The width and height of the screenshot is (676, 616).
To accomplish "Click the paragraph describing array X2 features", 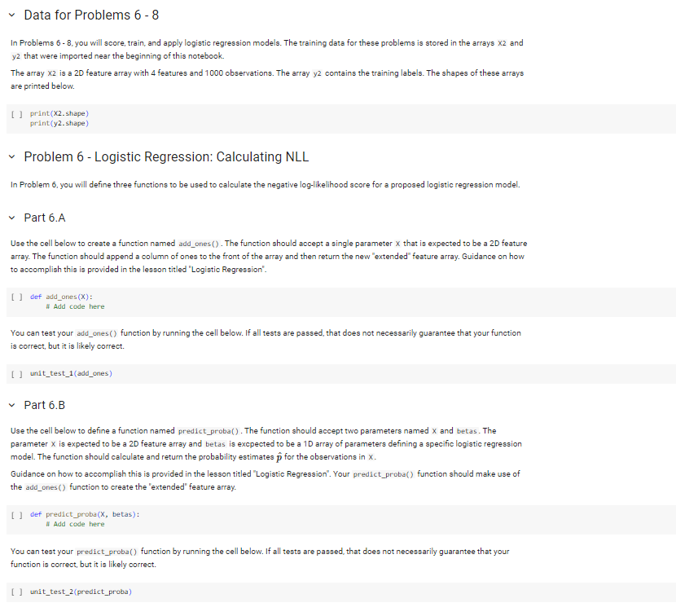I will point(267,79).
